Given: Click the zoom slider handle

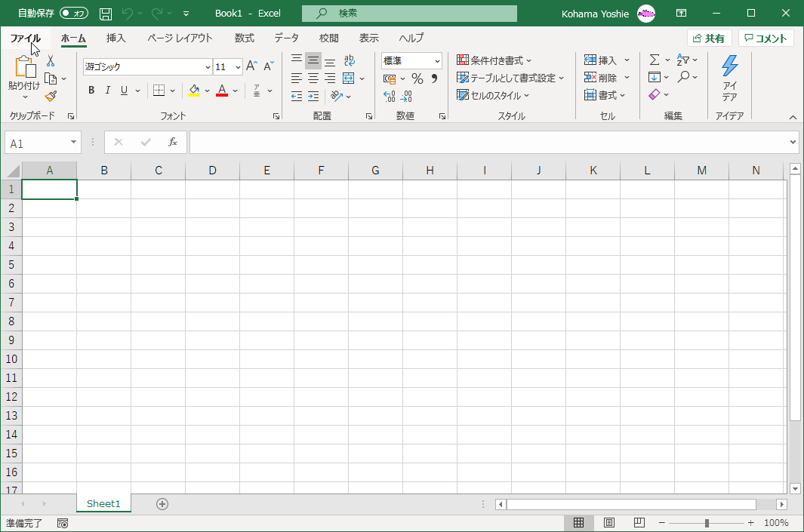Looking at the screenshot, I should (707, 523).
